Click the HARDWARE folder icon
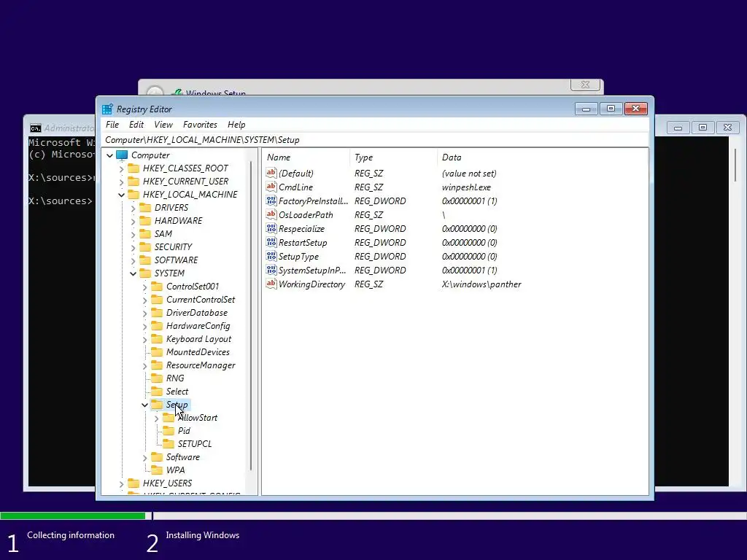The image size is (747, 560). tap(145, 220)
